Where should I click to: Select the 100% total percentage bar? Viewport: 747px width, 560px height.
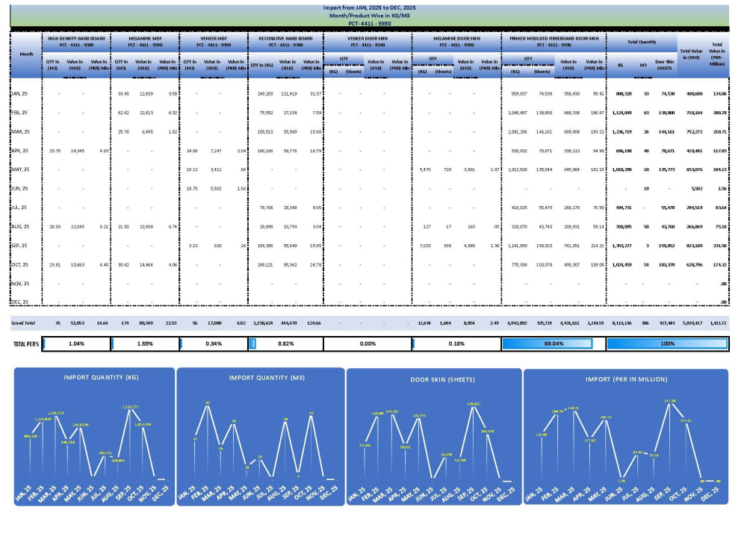667,343
